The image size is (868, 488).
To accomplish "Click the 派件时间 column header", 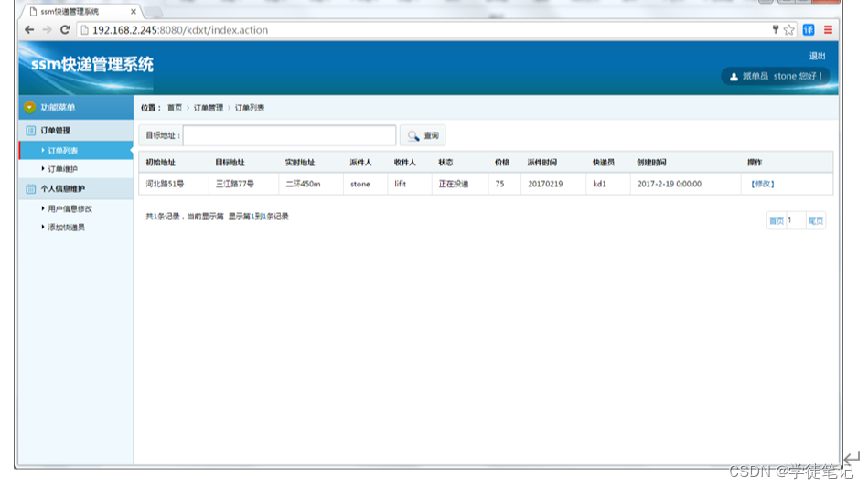I will pos(542,162).
